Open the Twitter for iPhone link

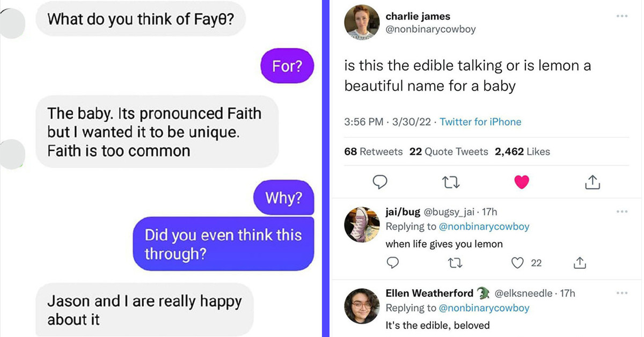(x=480, y=122)
